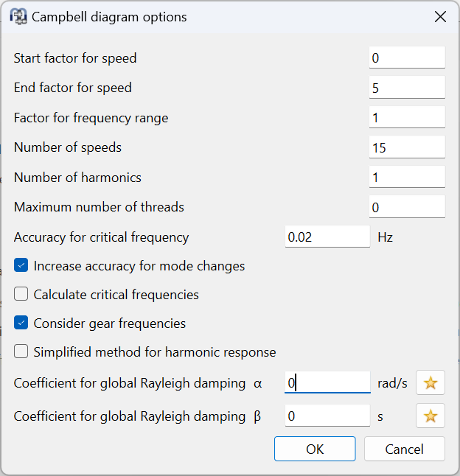Click the Number of harmonics field

coord(406,178)
